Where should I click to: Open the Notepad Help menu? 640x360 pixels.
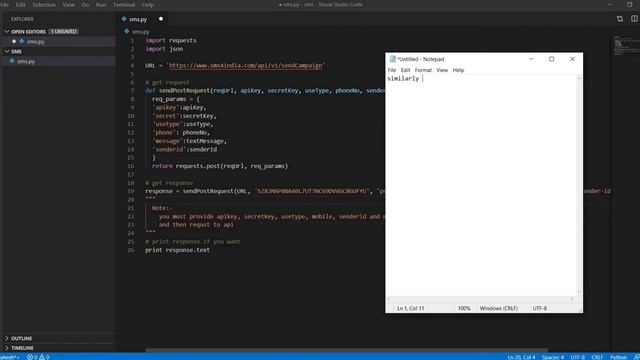point(458,70)
